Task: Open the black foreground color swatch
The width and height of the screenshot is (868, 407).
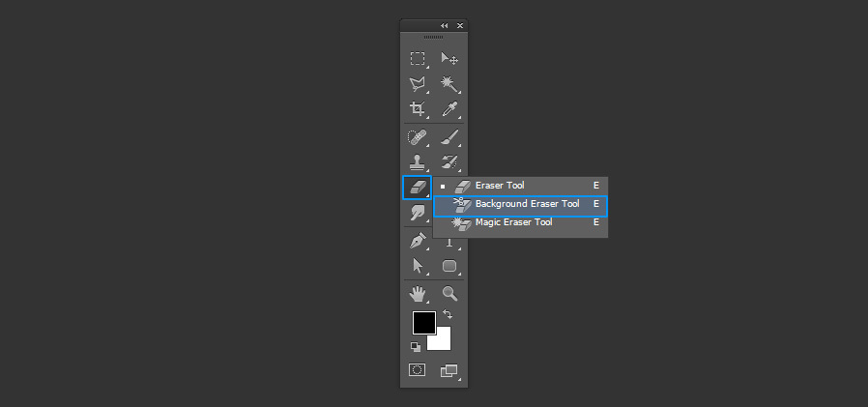Action: tap(422, 322)
